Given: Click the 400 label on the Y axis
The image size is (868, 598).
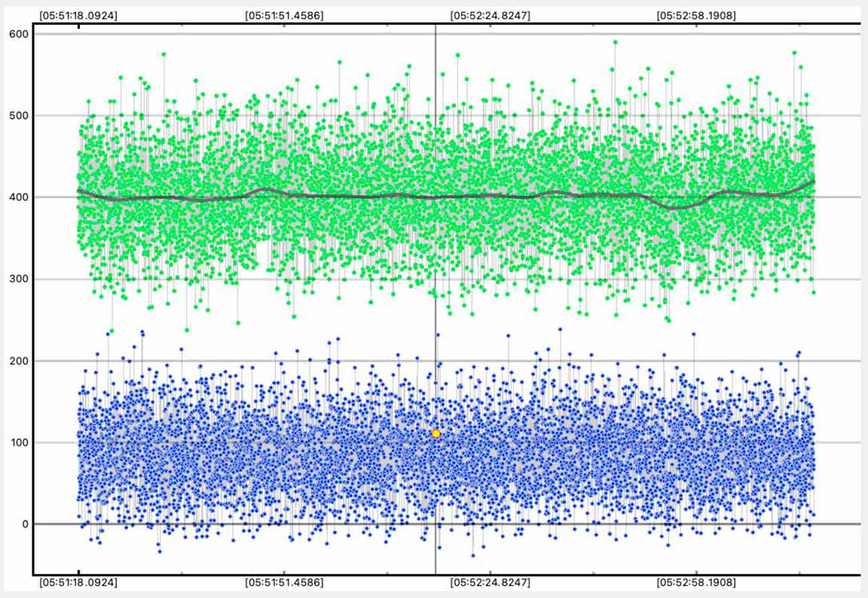Looking at the screenshot, I should click(19, 198).
